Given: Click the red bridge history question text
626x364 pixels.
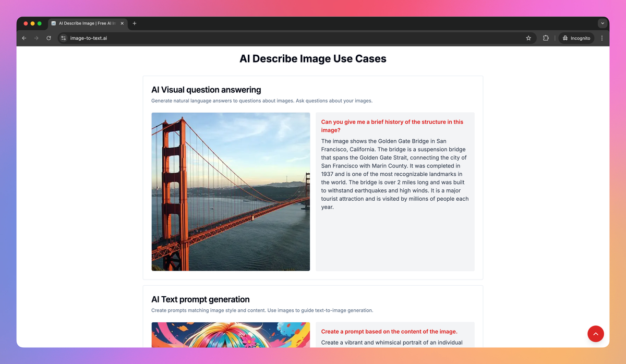Looking at the screenshot, I should (x=392, y=126).
